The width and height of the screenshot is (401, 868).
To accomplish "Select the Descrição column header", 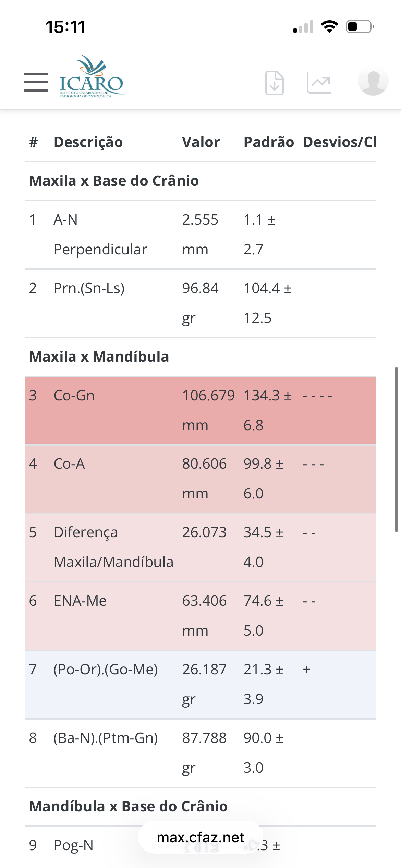I will (x=88, y=142).
